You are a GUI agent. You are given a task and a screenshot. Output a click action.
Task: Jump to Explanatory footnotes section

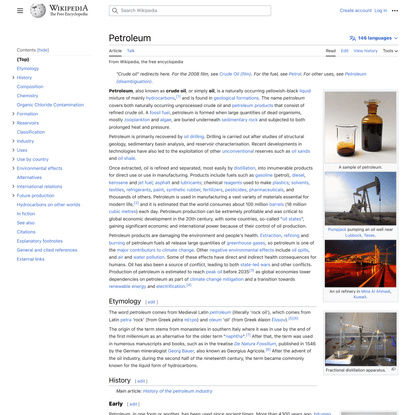click(40, 241)
